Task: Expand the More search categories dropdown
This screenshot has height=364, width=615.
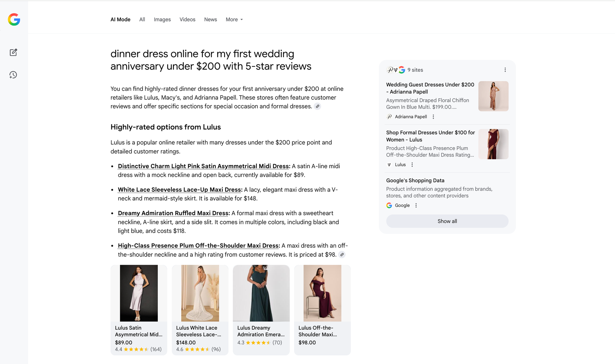Action: click(x=234, y=19)
